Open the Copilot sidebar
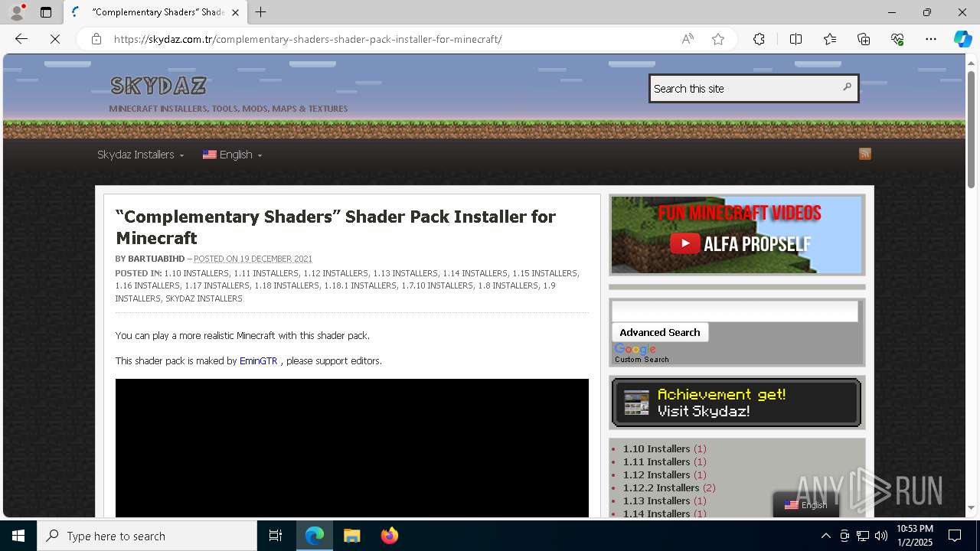This screenshot has height=551, width=980. pos(962,39)
